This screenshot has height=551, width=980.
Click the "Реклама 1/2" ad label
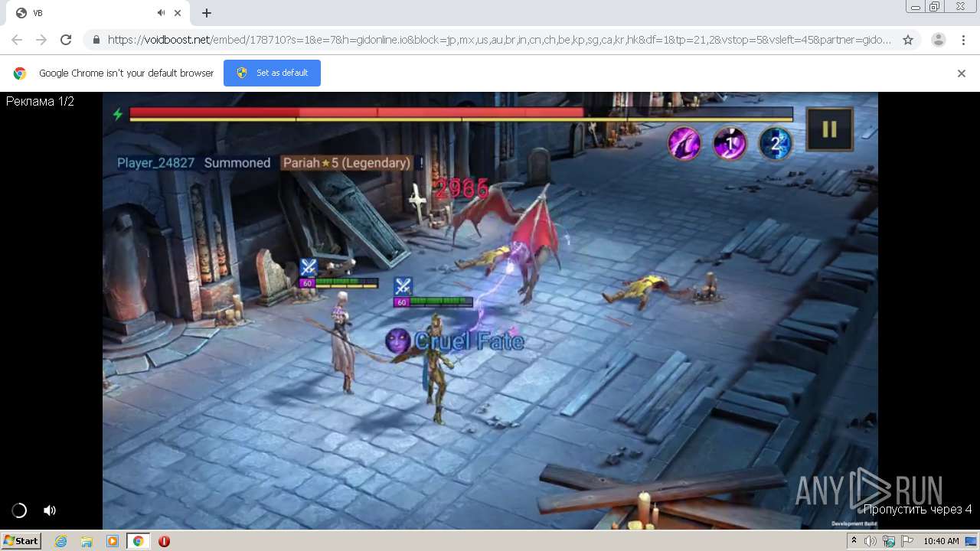[x=40, y=101]
